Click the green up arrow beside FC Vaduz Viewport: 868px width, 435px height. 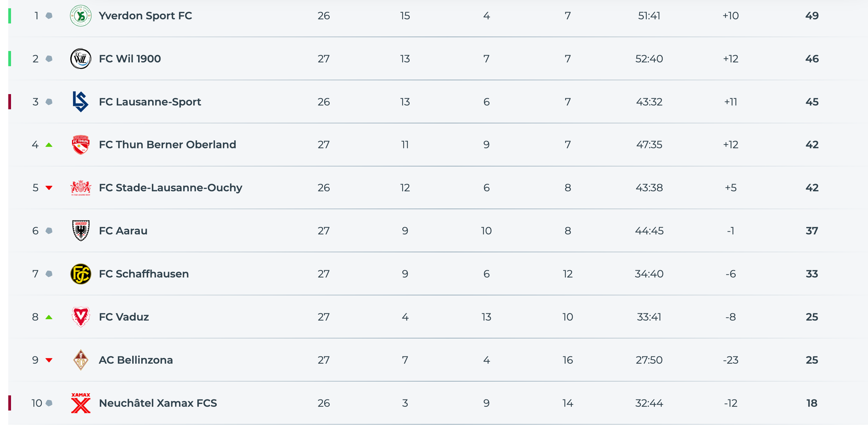click(x=49, y=317)
